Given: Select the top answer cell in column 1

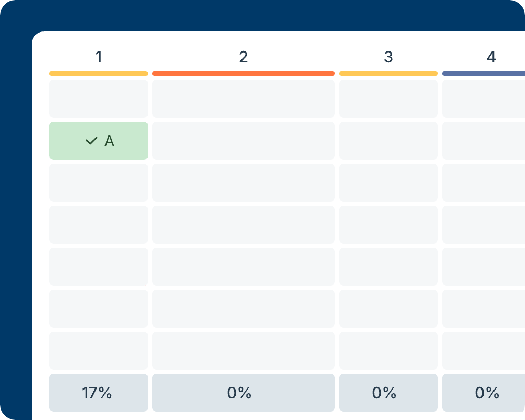Looking at the screenshot, I should pyautogui.click(x=99, y=99).
